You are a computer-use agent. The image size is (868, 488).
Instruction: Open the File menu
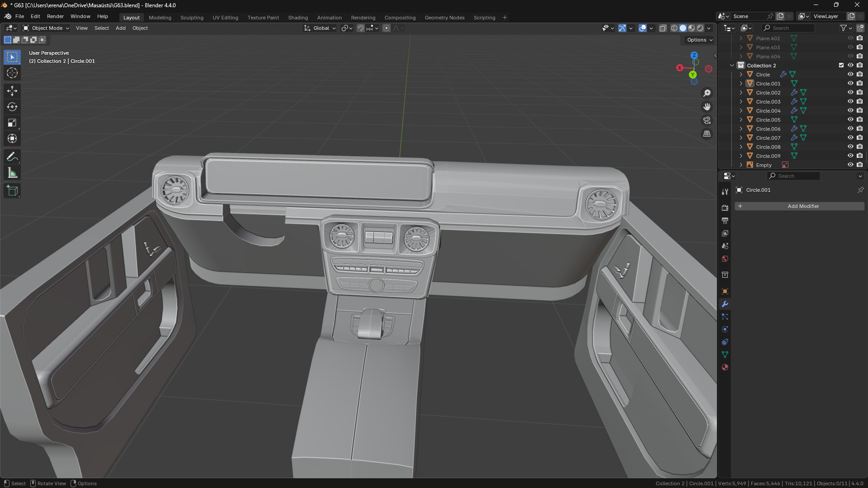coord(19,16)
